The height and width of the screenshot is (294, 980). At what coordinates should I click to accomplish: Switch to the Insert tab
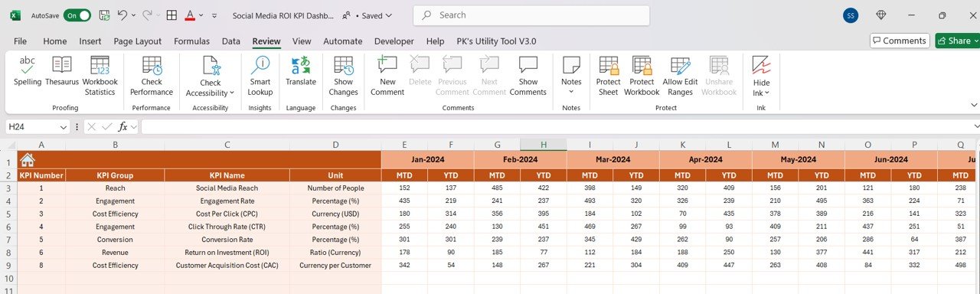click(90, 41)
